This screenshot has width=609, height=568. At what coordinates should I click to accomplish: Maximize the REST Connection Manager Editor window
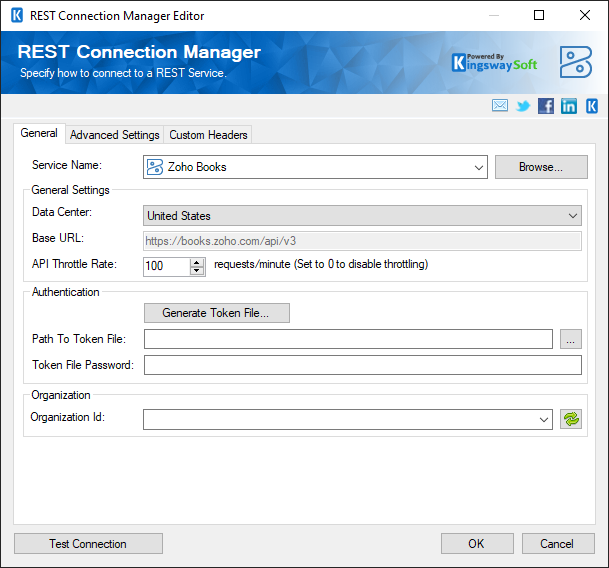point(539,15)
